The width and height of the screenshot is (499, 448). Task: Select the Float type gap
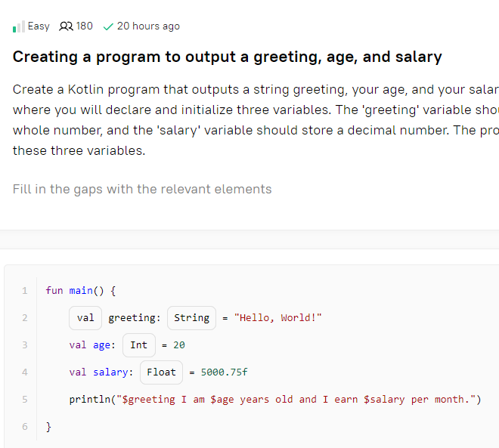tap(161, 372)
